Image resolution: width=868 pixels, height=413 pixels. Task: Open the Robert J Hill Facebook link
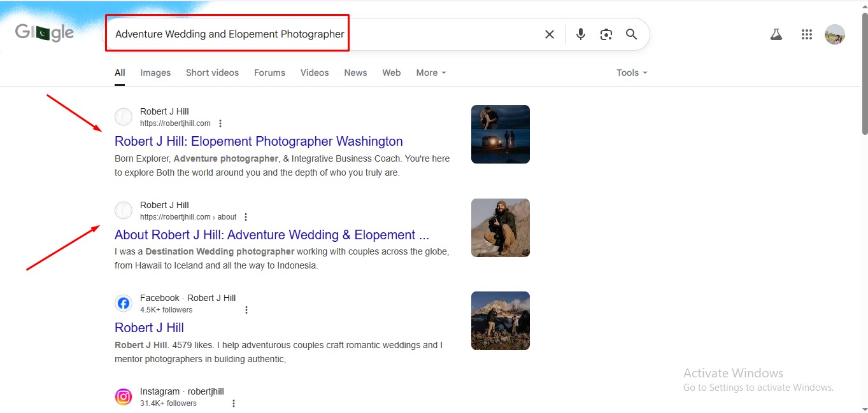pos(149,328)
